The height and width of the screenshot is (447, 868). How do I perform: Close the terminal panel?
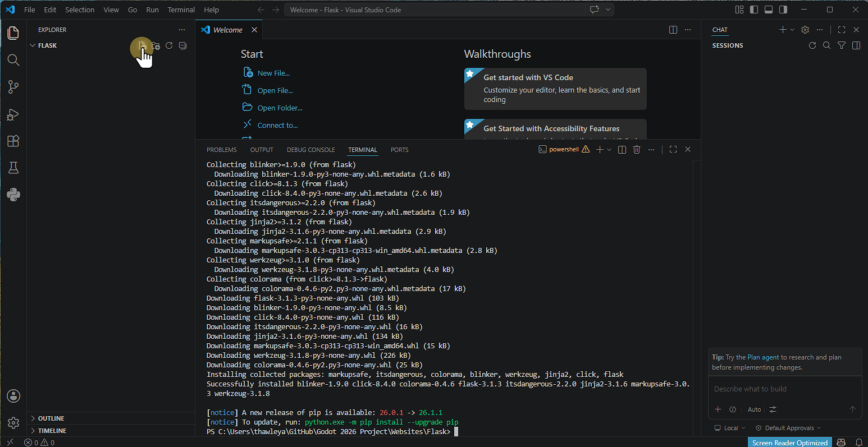tap(688, 150)
